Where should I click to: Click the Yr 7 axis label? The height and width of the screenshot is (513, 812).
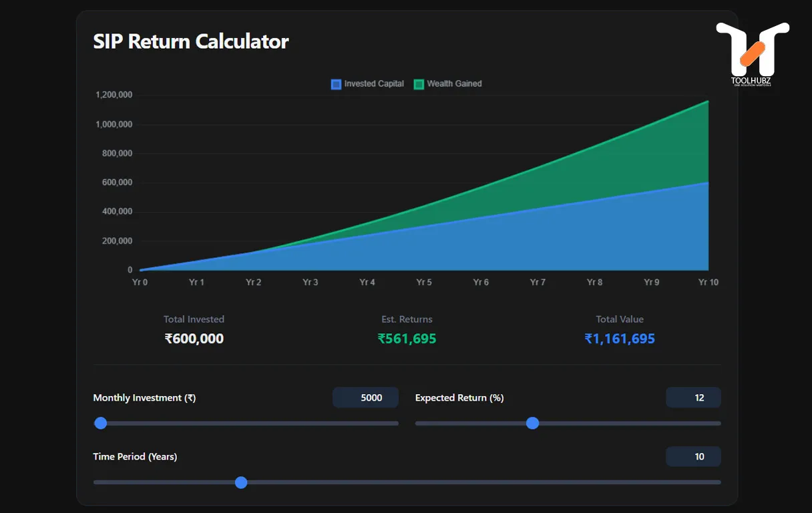pyautogui.click(x=538, y=283)
